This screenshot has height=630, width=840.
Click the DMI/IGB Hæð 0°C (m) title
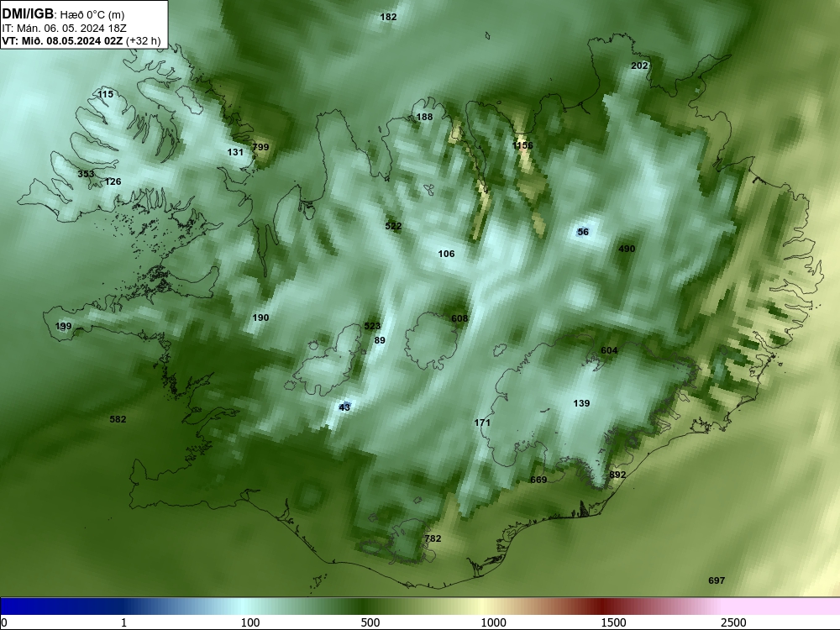coord(63,14)
